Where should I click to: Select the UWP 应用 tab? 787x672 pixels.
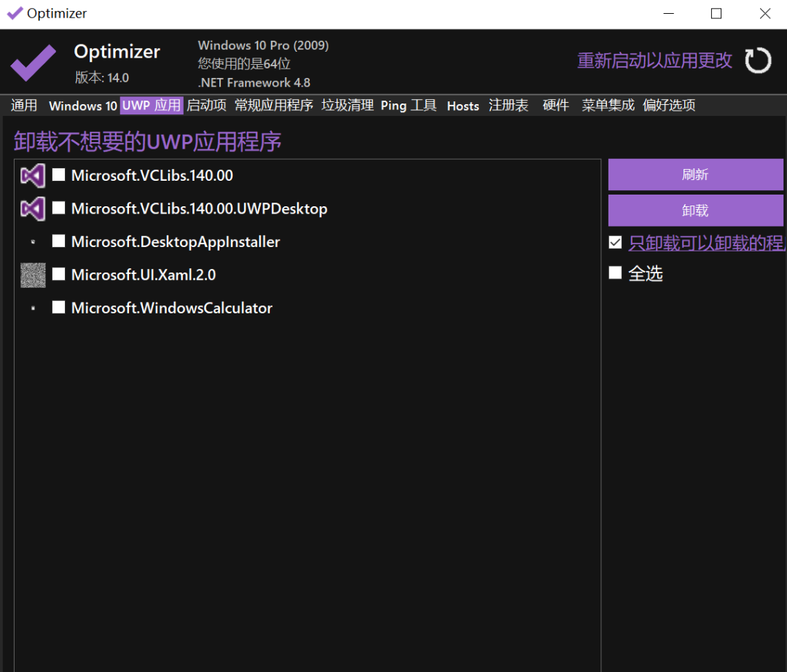pyautogui.click(x=152, y=106)
